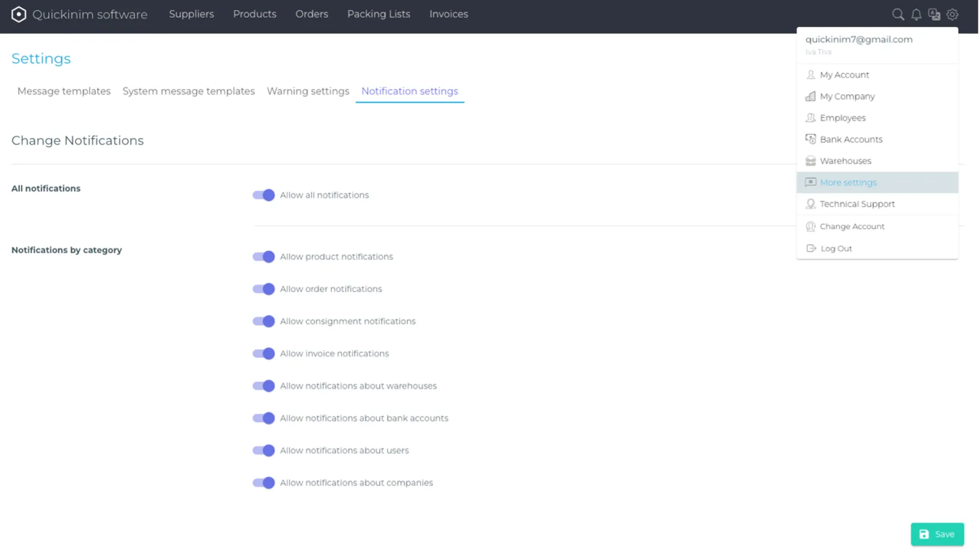The image size is (980, 553).
Task: Click the Bank Accounts icon
Action: click(x=810, y=139)
